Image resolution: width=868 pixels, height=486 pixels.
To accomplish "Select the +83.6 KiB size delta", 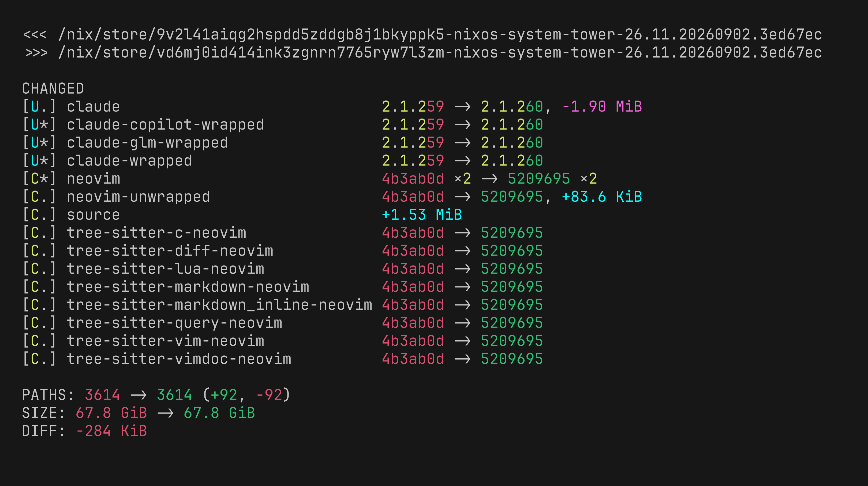I will click(602, 197).
